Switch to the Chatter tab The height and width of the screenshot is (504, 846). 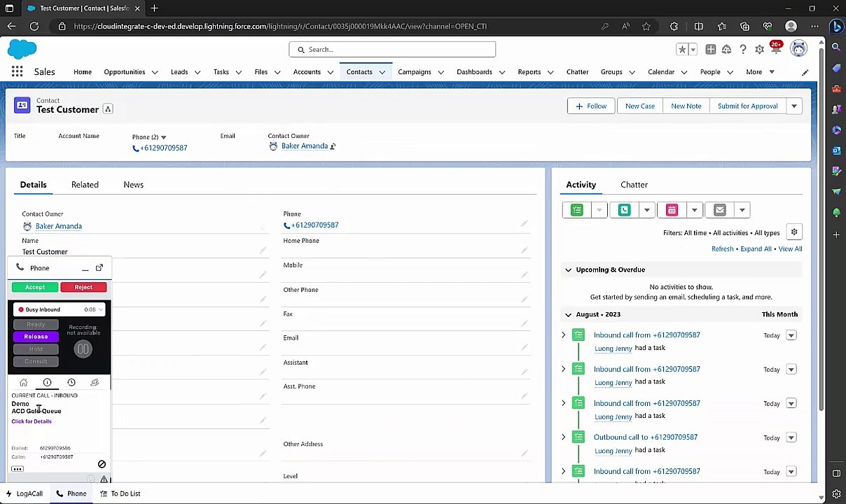(x=634, y=185)
